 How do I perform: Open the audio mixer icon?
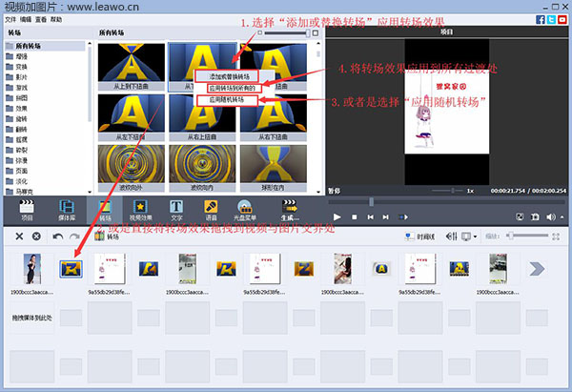tap(452, 237)
